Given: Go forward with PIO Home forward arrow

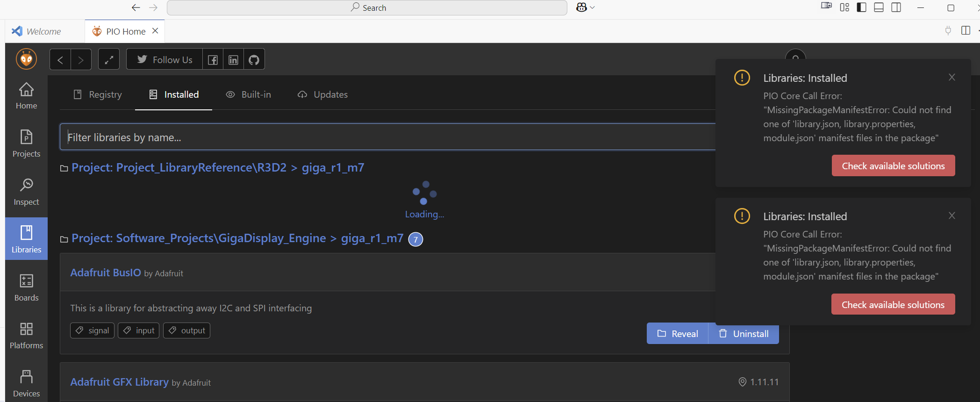Looking at the screenshot, I should coord(81,59).
